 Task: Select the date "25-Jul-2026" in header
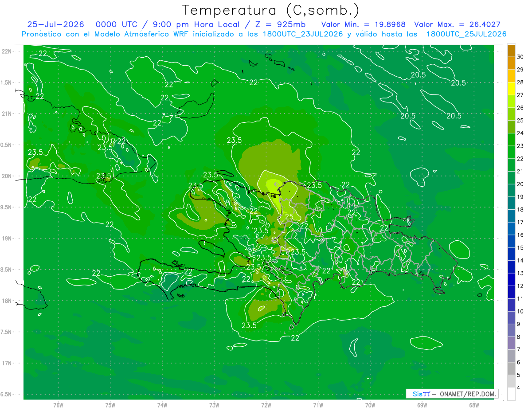[x=56, y=24]
